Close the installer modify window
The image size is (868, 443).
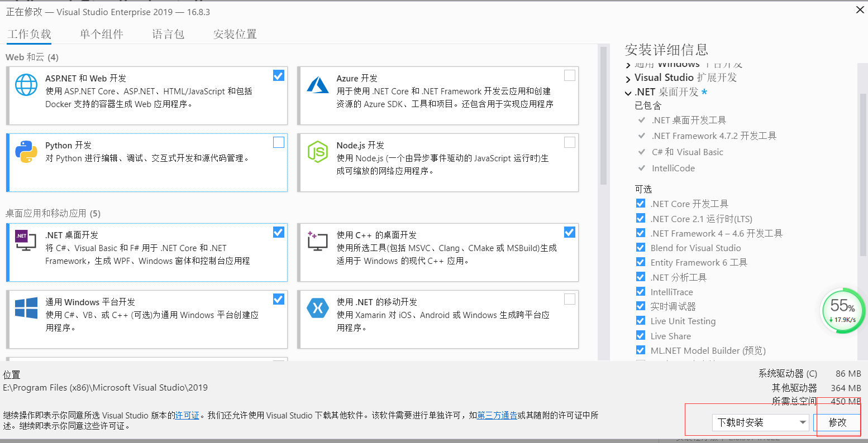coord(859,9)
